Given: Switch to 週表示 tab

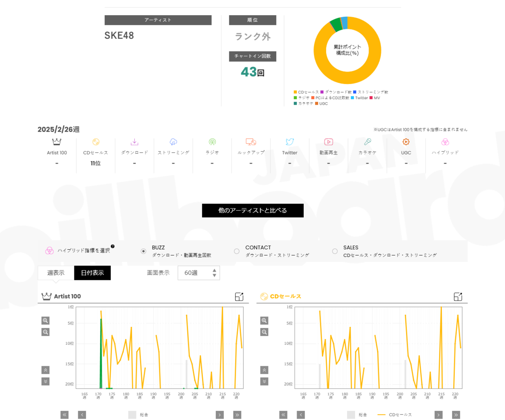Looking at the screenshot, I should pos(56,273).
